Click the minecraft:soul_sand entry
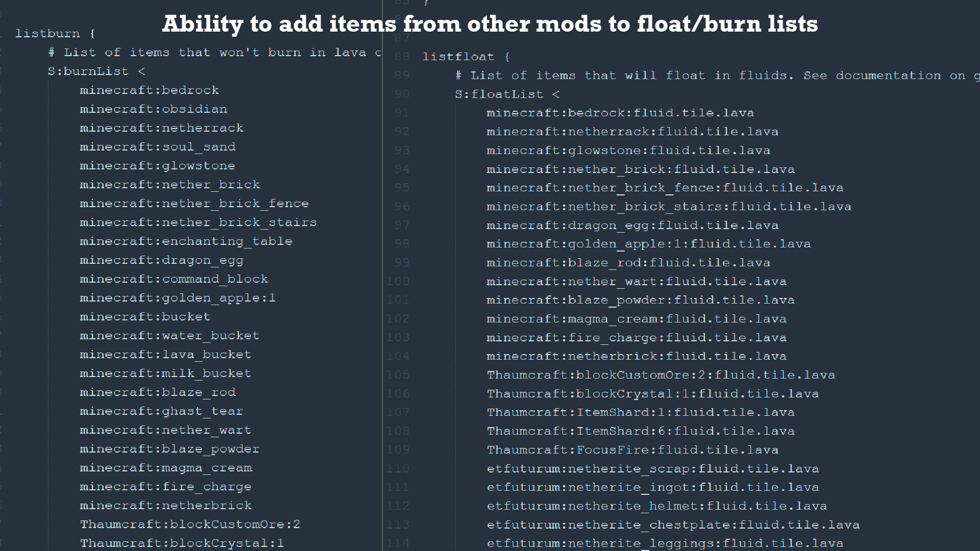This screenshot has height=551, width=980. 157,147
